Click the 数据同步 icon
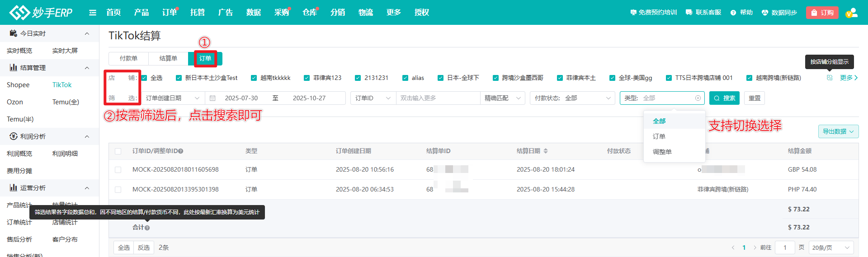The height and width of the screenshot is (257, 868). [x=765, y=13]
